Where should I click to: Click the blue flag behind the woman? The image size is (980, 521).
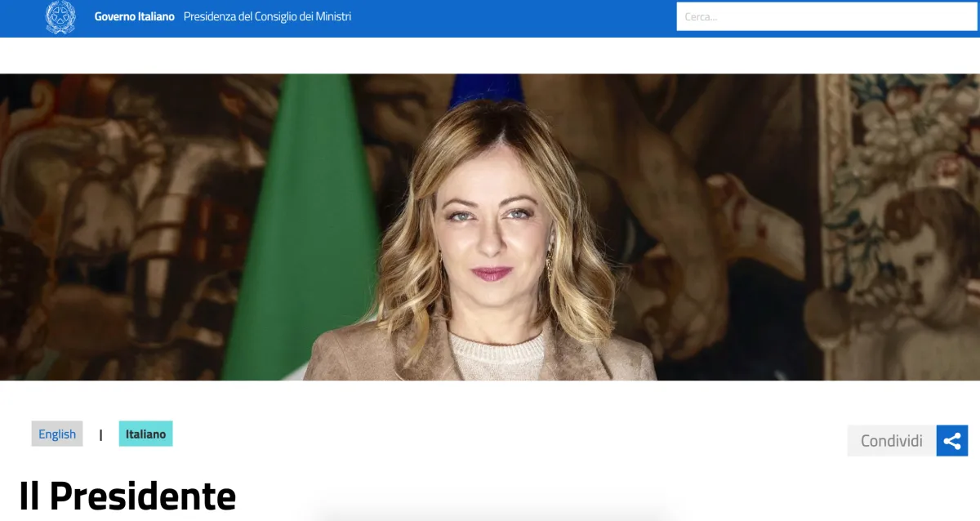486,87
